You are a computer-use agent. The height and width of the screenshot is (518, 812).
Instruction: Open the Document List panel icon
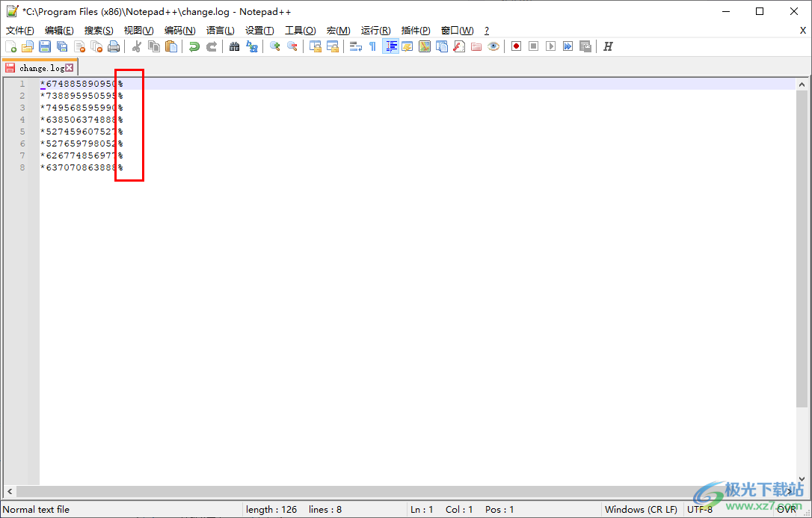442,46
